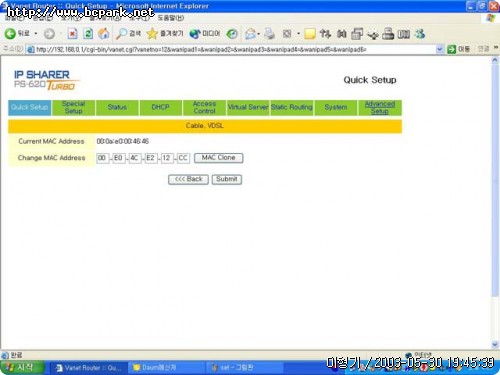Image resolution: width=500 pixels, height=375 pixels.
Task: Click the Current MAC Address value text
Action: point(123,141)
